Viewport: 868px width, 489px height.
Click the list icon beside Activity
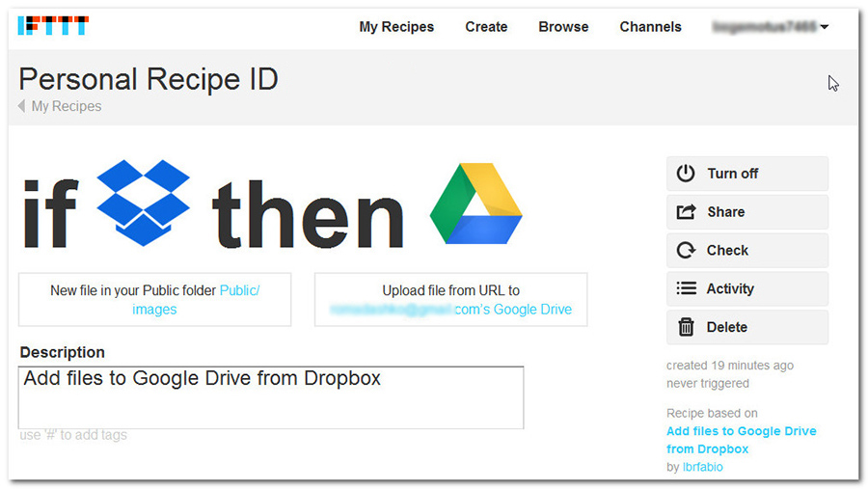[686, 288]
